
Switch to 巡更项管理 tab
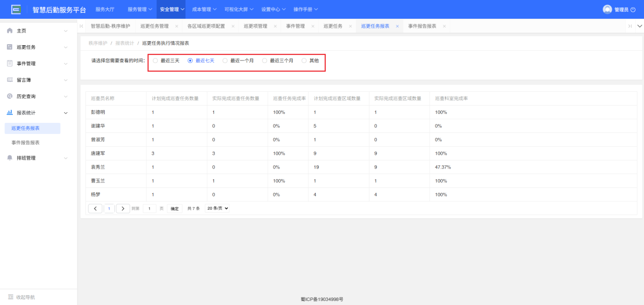click(255, 26)
